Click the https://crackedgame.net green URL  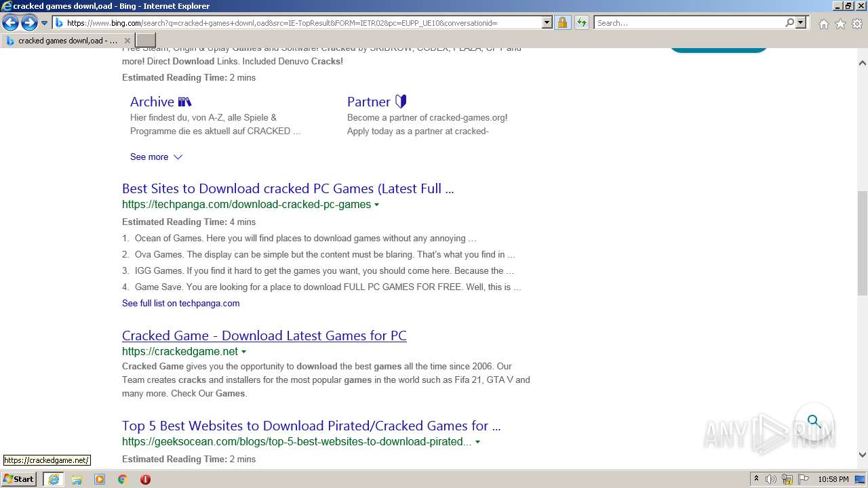click(x=180, y=352)
